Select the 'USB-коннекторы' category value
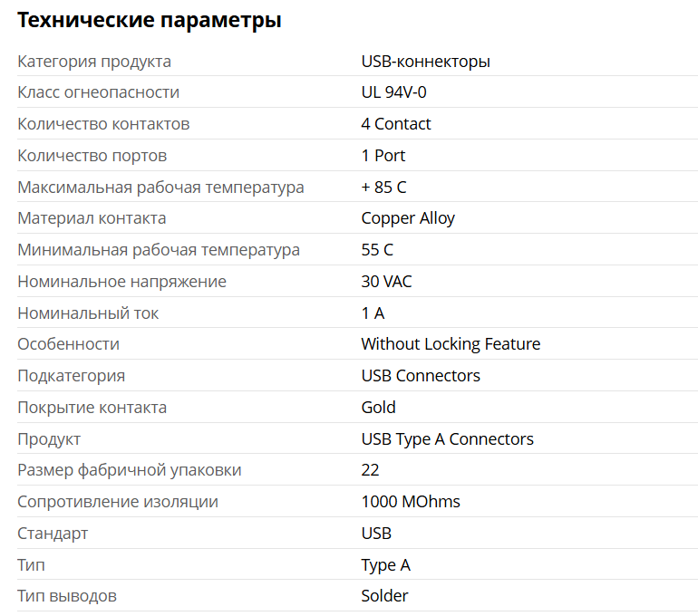Screen dimensions: 698x616 [x=425, y=62]
